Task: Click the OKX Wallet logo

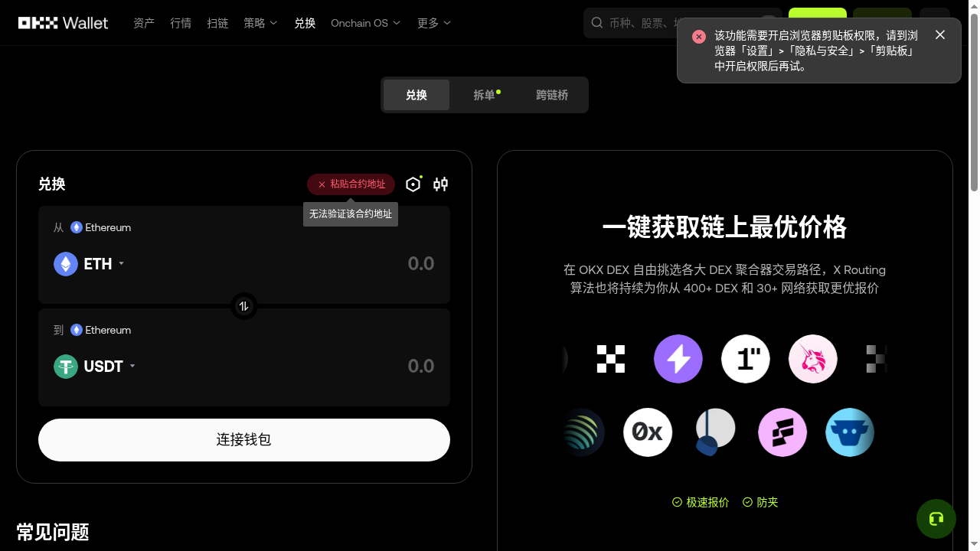Action: click(x=64, y=23)
